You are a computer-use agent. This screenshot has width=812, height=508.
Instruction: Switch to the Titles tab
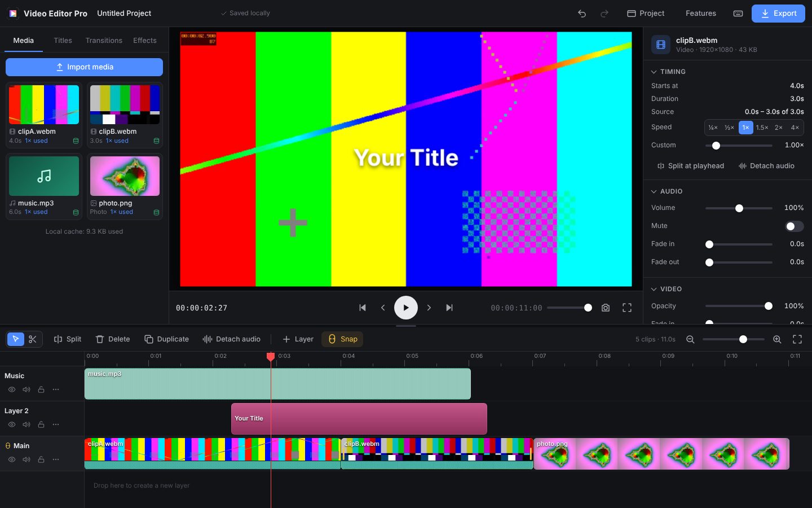point(63,41)
